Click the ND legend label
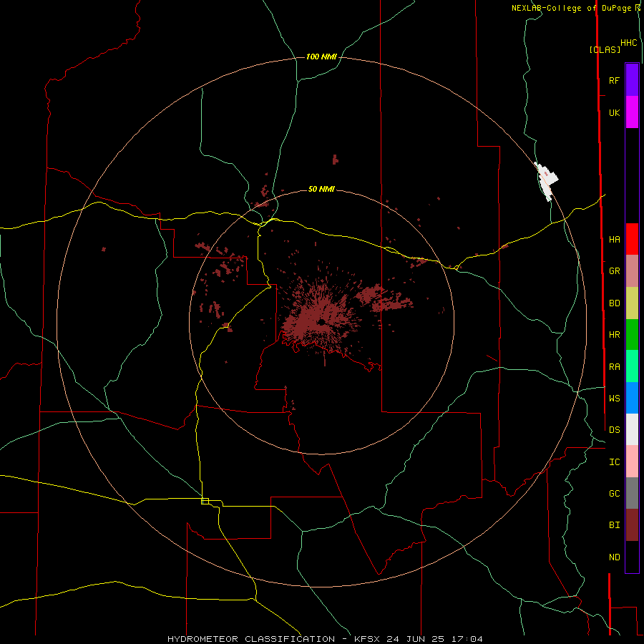The image size is (644, 644). click(614, 557)
